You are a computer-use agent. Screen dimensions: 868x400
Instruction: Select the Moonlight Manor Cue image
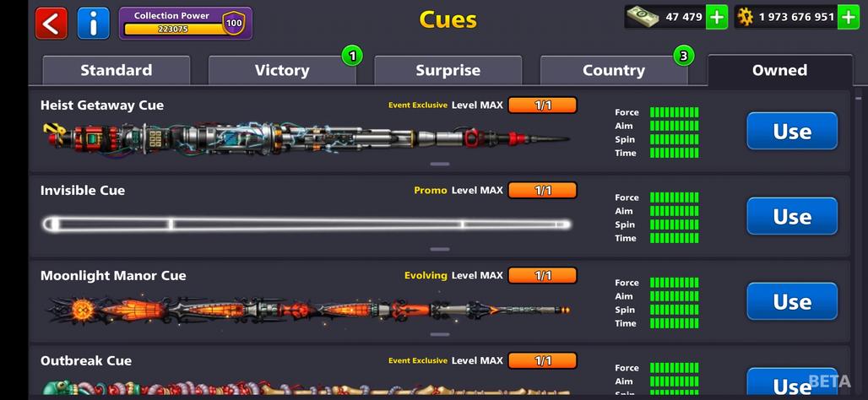308,310
